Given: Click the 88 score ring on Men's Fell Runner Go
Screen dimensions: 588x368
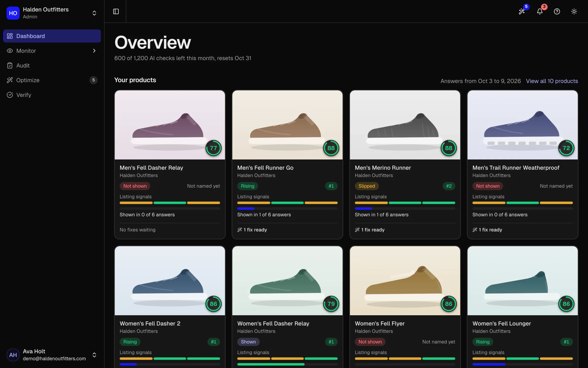Looking at the screenshot, I should [x=331, y=148].
